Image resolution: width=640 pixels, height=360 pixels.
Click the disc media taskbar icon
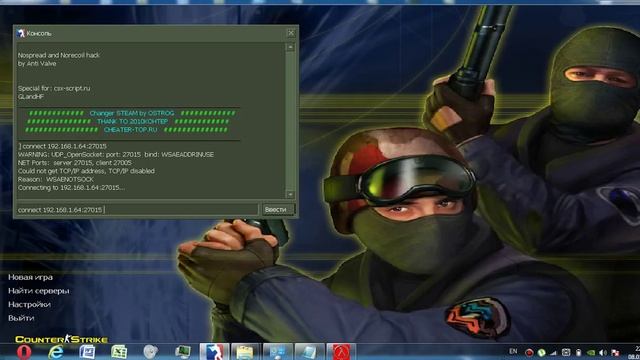[x=151, y=352]
